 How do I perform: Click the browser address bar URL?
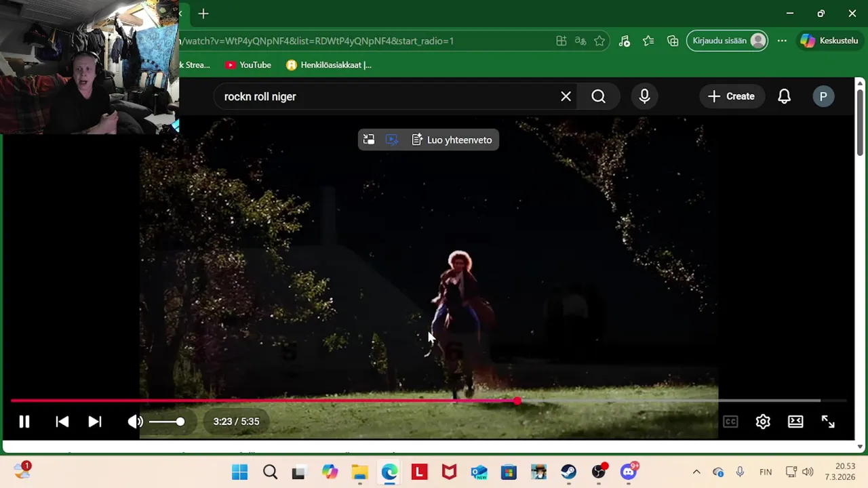click(317, 41)
